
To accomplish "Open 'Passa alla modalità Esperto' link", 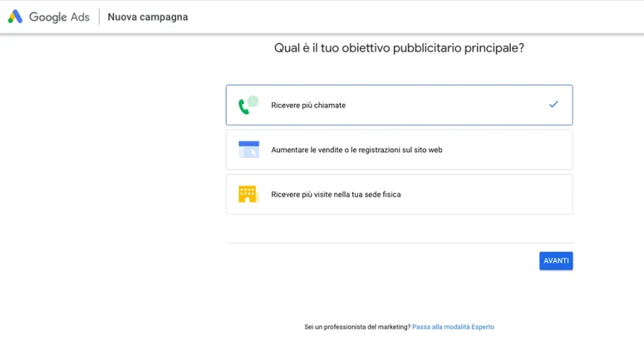I will pos(453,327).
